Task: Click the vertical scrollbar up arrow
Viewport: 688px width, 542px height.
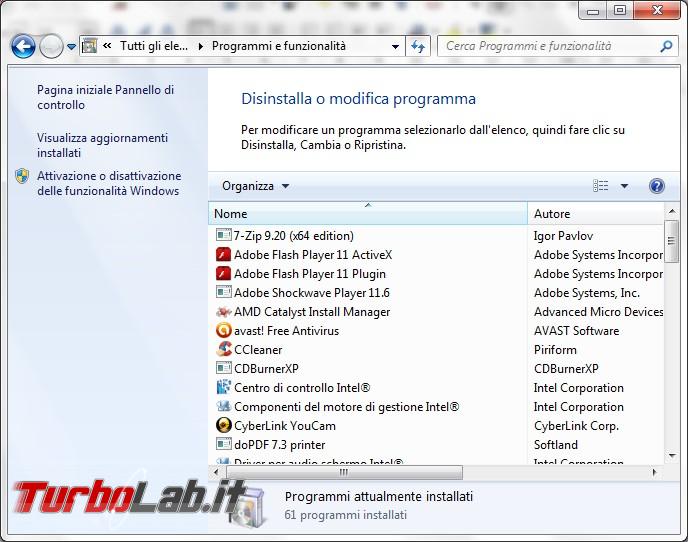Action: point(671,212)
